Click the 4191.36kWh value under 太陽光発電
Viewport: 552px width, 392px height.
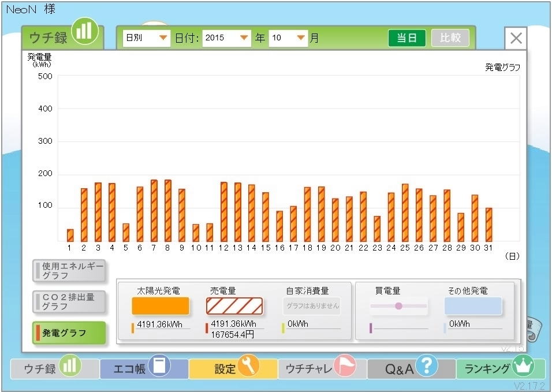[160, 324]
